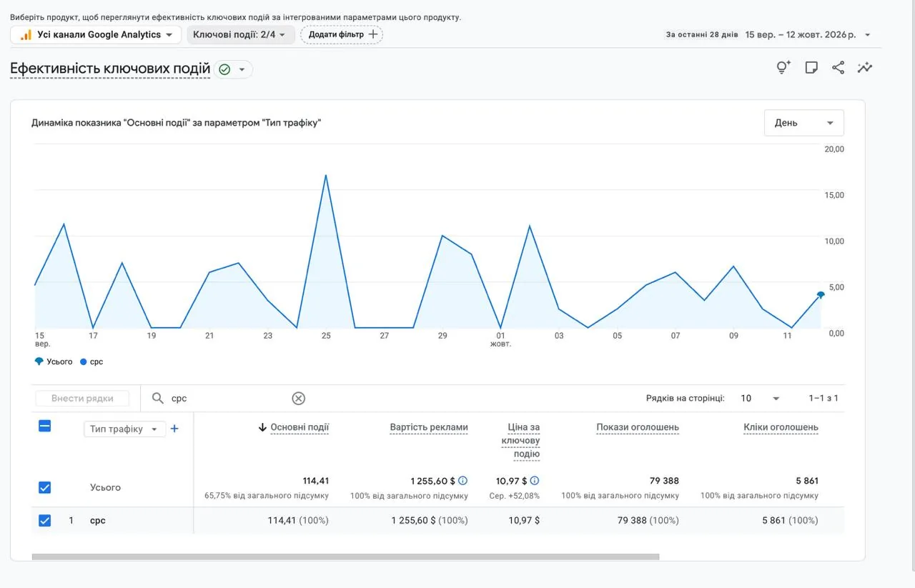Uncheck the Усього row checkbox

(44, 487)
